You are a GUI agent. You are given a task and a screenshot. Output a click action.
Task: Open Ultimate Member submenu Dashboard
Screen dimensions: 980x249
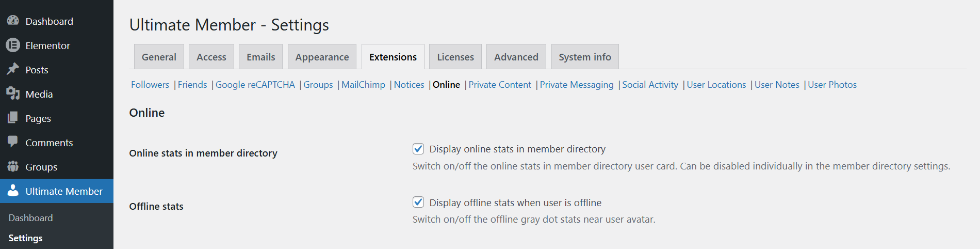tap(30, 218)
